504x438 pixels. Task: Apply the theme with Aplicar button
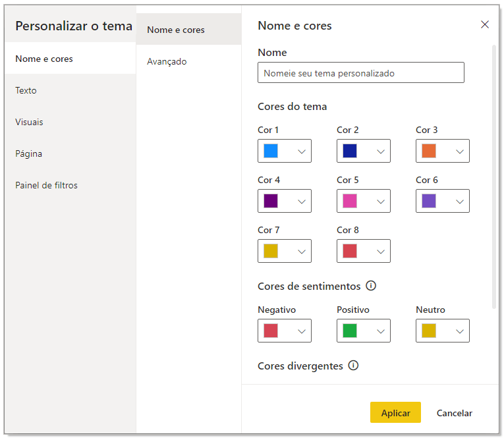tap(395, 412)
